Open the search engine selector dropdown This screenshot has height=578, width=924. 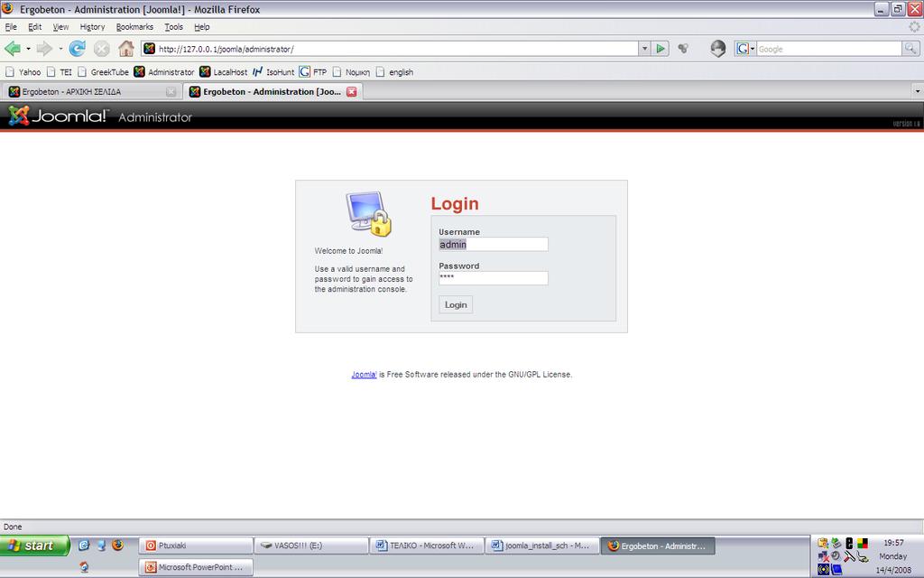click(745, 49)
